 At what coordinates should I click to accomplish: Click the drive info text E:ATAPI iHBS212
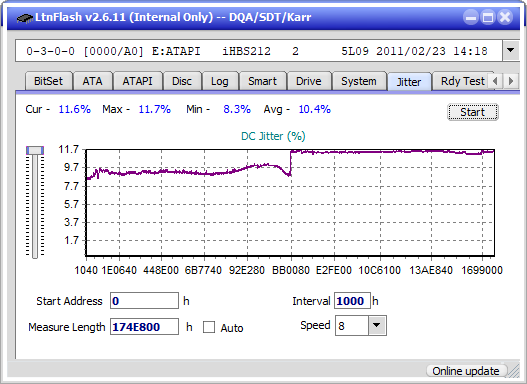click(x=211, y=51)
